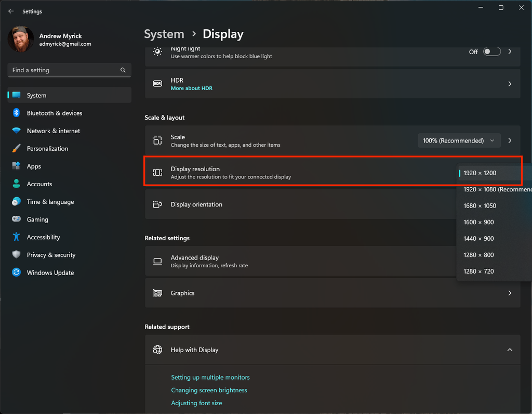
Task: Click the Privacy & security shield icon
Action: (x=16, y=255)
